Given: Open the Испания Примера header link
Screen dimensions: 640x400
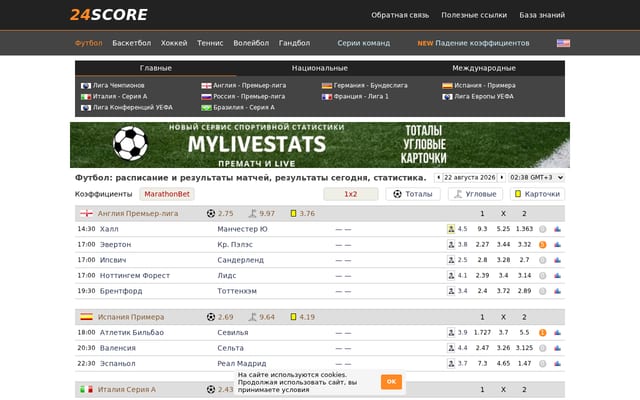Looking at the screenshot, I should tap(131, 317).
